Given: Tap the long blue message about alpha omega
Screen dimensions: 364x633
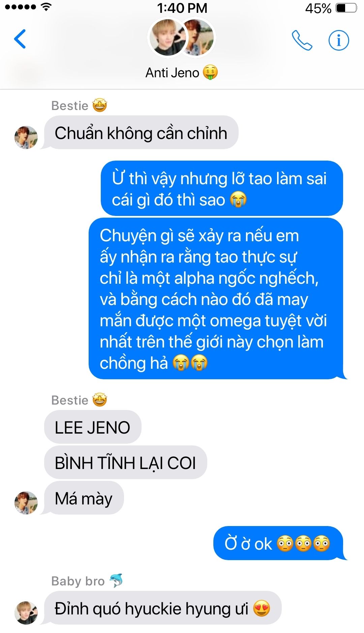Looking at the screenshot, I should [x=216, y=299].
